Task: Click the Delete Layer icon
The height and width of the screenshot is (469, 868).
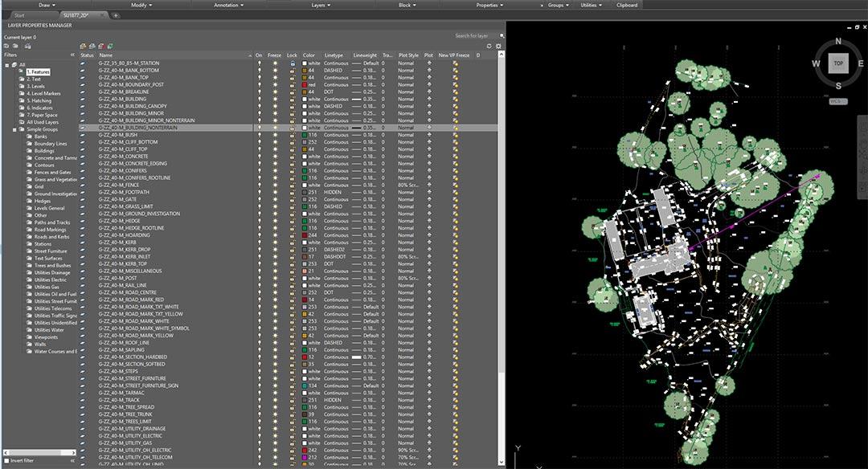Action: (102, 46)
